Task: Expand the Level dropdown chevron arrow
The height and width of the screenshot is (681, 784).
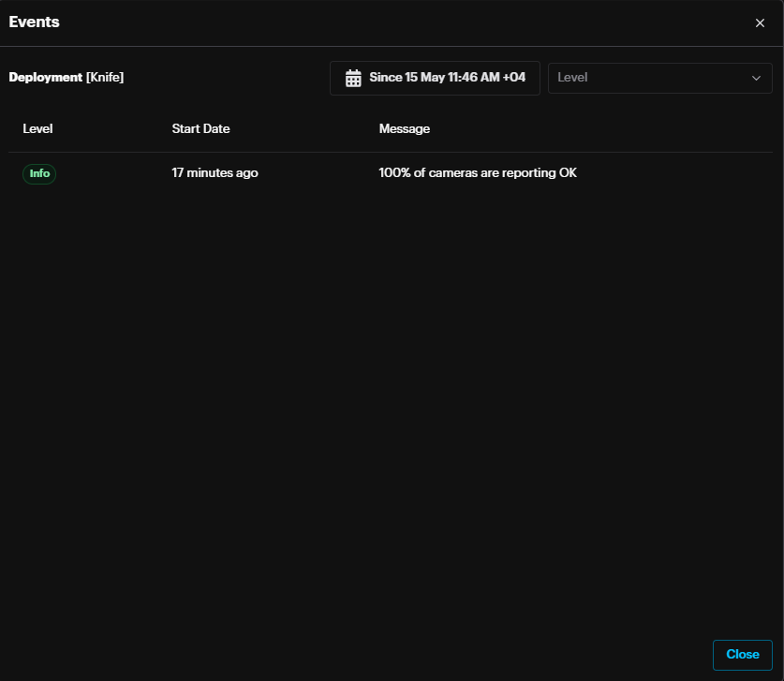Action: point(757,78)
